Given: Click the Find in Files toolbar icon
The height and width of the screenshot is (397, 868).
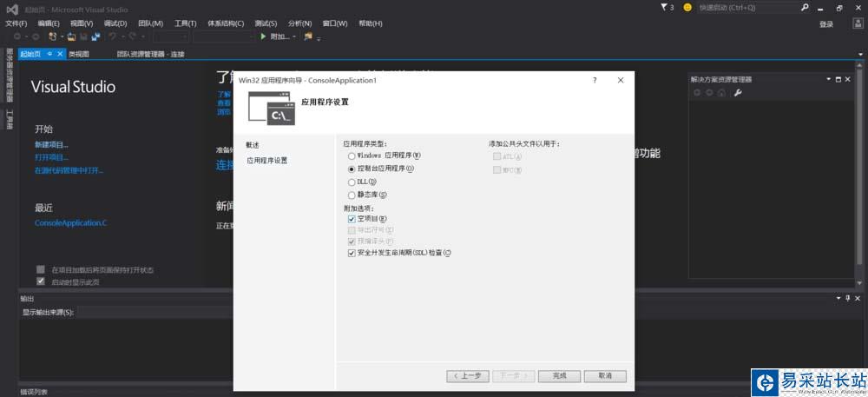Looking at the screenshot, I should (308, 36).
